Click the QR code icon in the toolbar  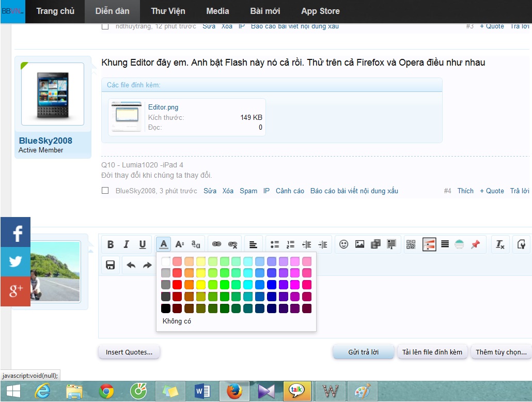pyautogui.click(x=411, y=244)
